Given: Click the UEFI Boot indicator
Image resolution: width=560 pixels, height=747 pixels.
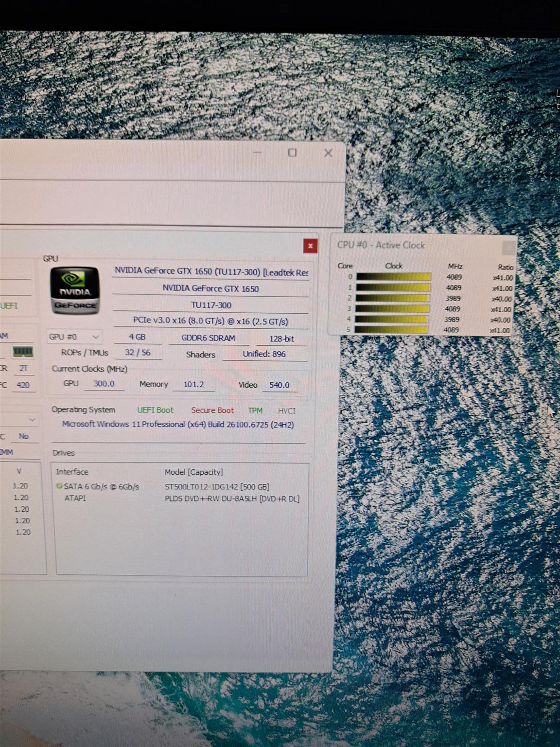Looking at the screenshot, I should [x=155, y=410].
